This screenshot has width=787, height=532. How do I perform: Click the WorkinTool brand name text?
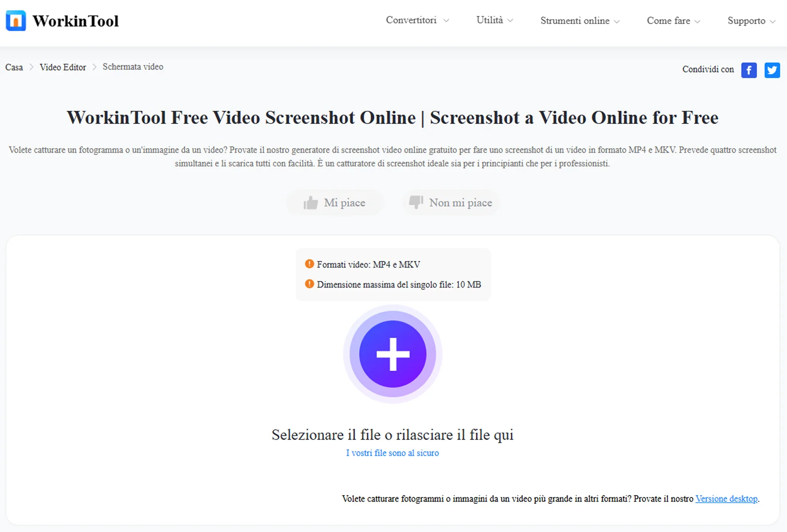click(x=76, y=21)
